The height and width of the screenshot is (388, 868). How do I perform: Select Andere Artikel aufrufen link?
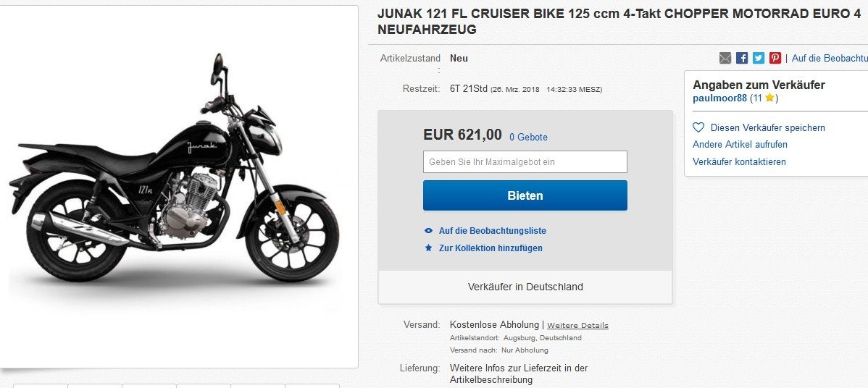pos(740,144)
